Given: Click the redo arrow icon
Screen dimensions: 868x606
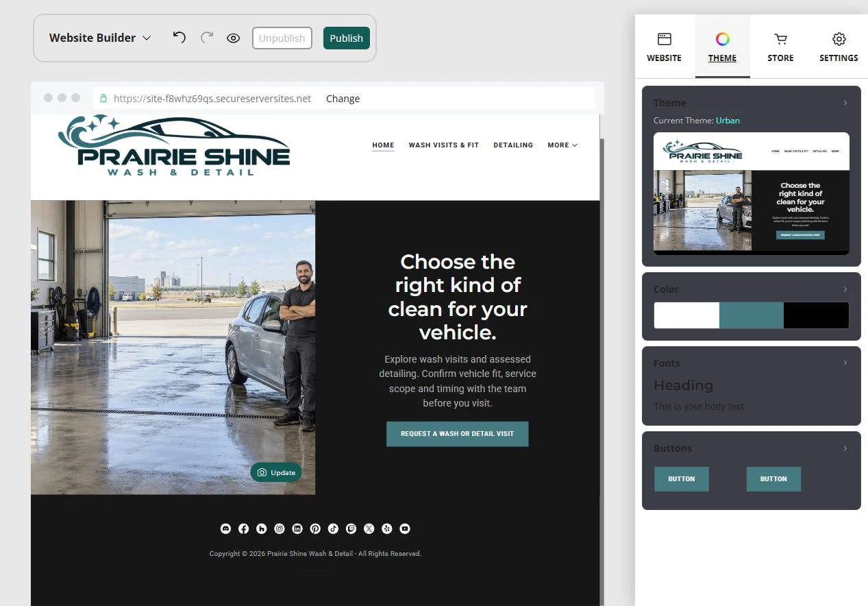Looking at the screenshot, I should 207,38.
